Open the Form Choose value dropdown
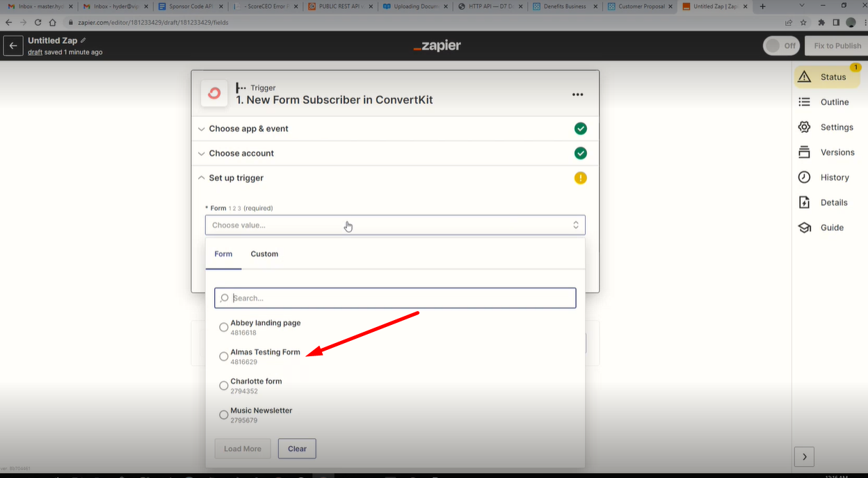 click(395, 225)
